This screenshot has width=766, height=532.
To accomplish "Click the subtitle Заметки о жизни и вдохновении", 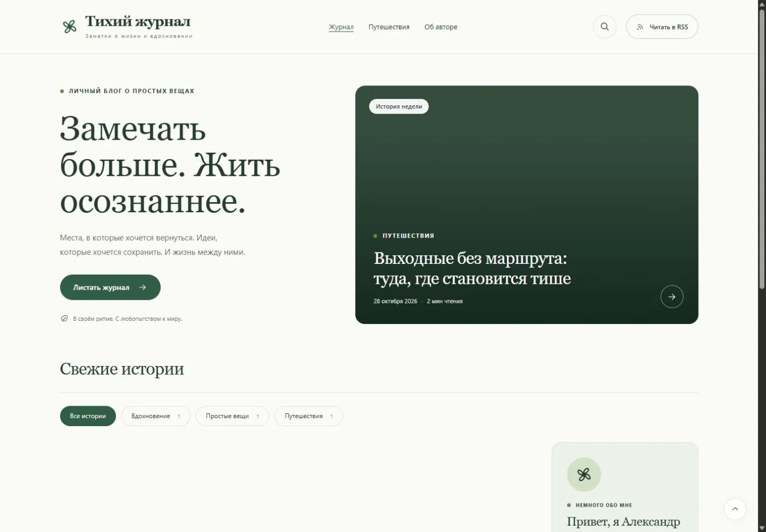I will [x=139, y=37].
